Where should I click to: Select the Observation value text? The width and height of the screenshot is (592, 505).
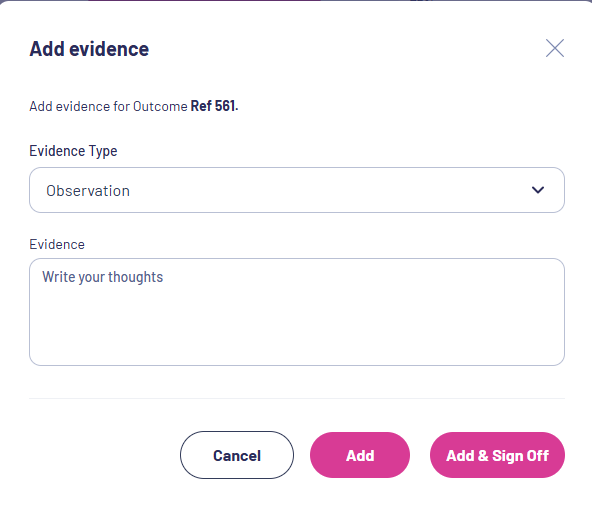coord(88,191)
